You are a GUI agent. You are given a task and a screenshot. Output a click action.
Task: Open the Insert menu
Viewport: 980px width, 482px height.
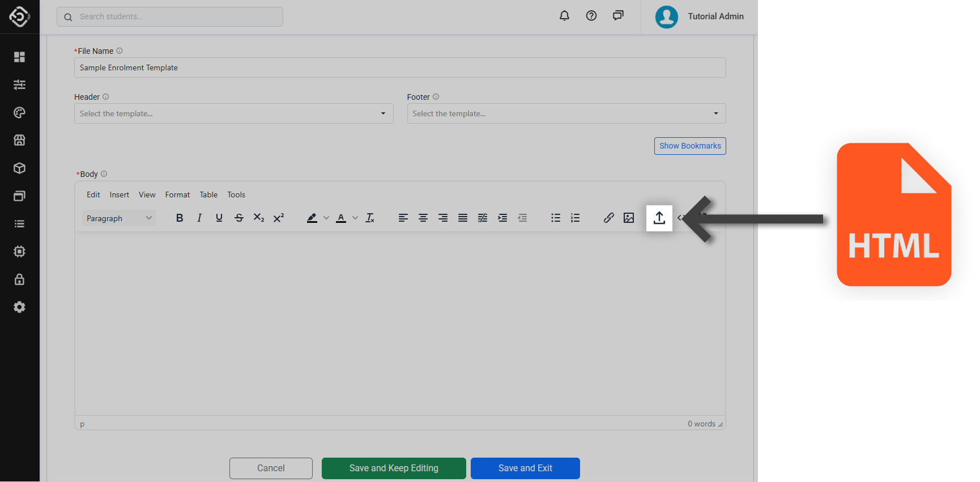pos(119,195)
